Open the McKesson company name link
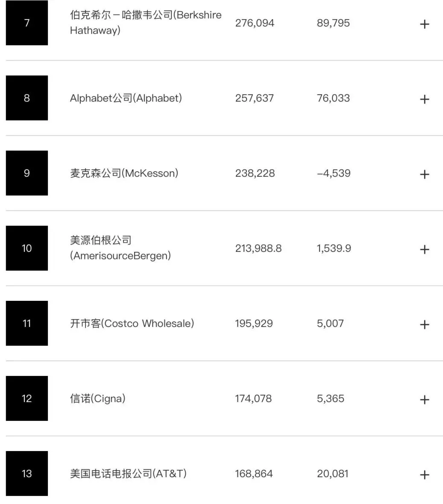443x504 pixels. (124, 173)
